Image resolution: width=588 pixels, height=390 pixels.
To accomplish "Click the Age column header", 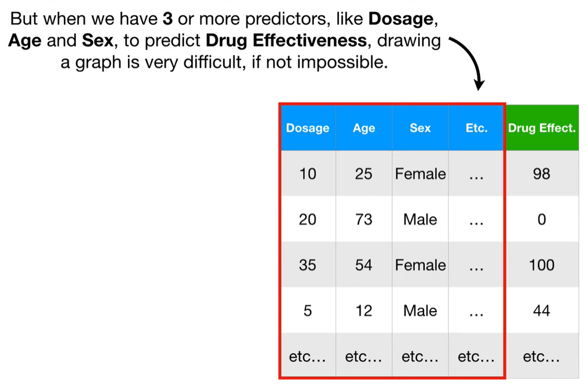I will pos(364,128).
